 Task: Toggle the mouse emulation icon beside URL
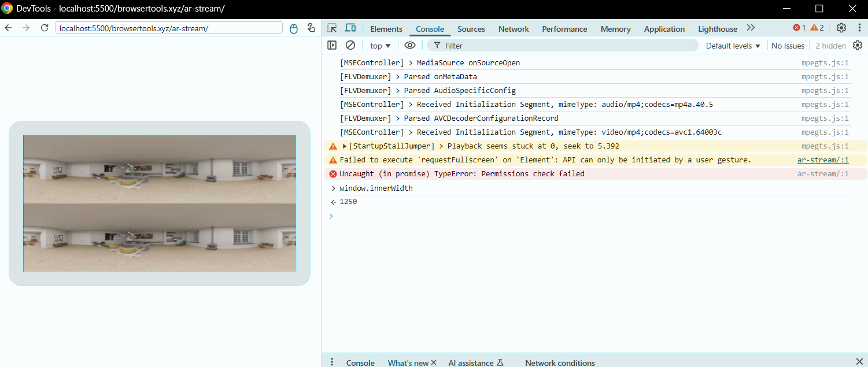(x=294, y=28)
